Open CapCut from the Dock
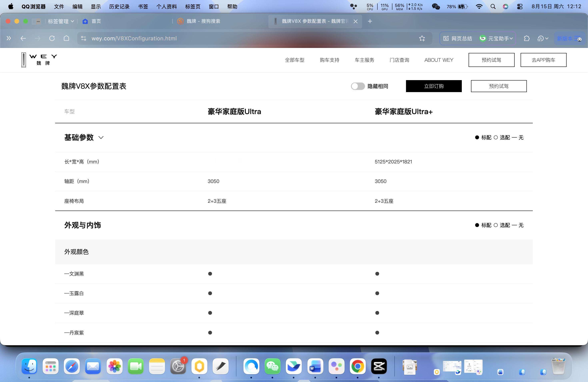Screen dimensions: 588x382 (x=379, y=366)
